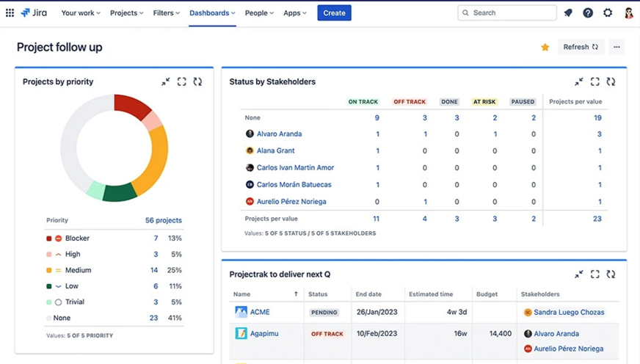Maximize the Status by Stakeholders gadget
Viewport: 640px width, 364px height.
pos(595,82)
